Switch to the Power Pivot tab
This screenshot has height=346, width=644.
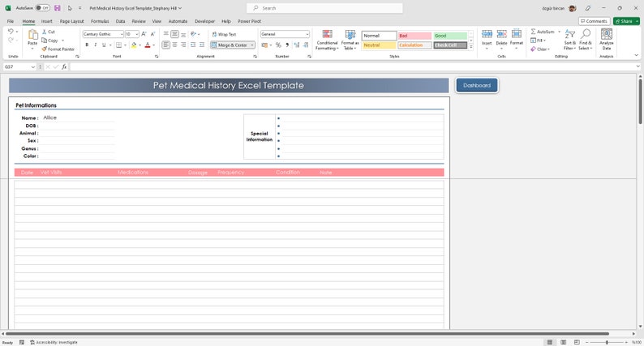249,21
